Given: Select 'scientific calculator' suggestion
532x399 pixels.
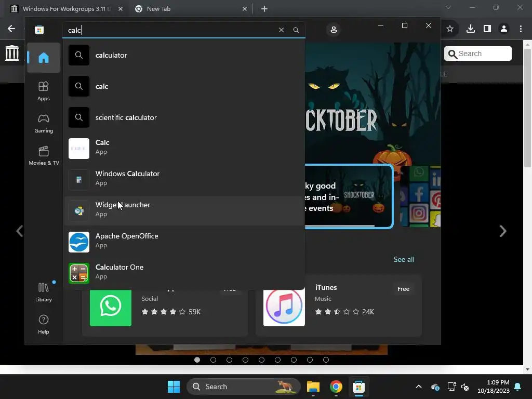Looking at the screenshot, I should pos(184,117).
